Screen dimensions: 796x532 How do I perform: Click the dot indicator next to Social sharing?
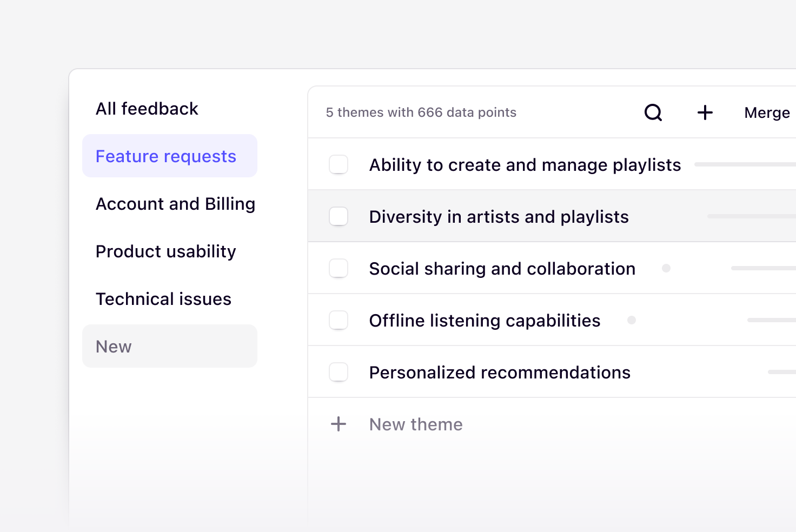point(666,268)
